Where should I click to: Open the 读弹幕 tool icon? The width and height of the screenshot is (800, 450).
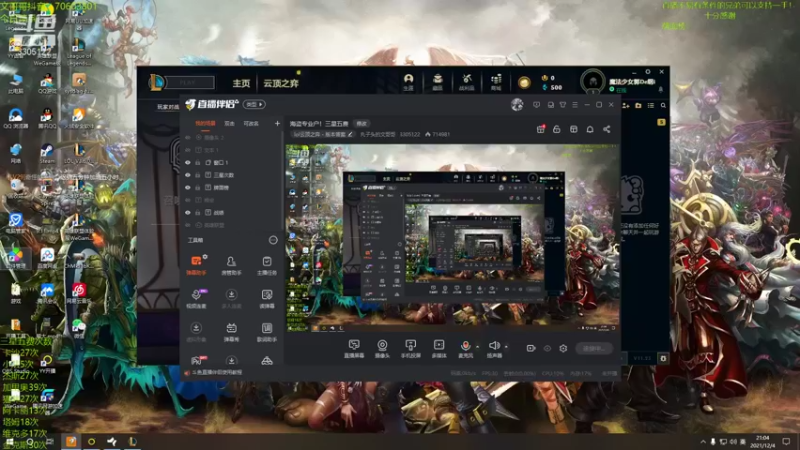266,298
